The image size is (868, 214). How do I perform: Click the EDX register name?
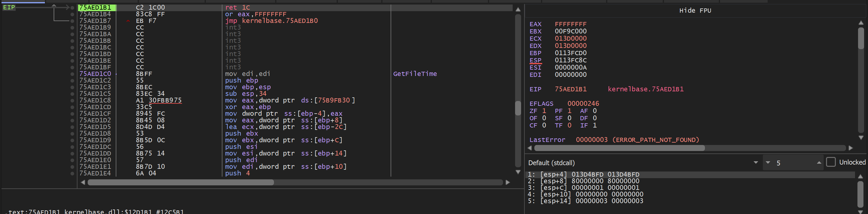pos(535,46)
